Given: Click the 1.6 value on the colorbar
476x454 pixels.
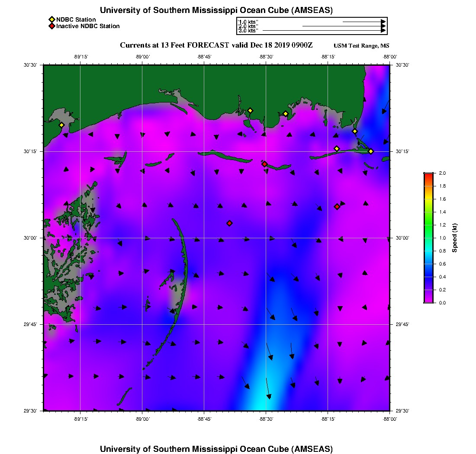Looking at the screenshot, I should [x=442, y=199].
